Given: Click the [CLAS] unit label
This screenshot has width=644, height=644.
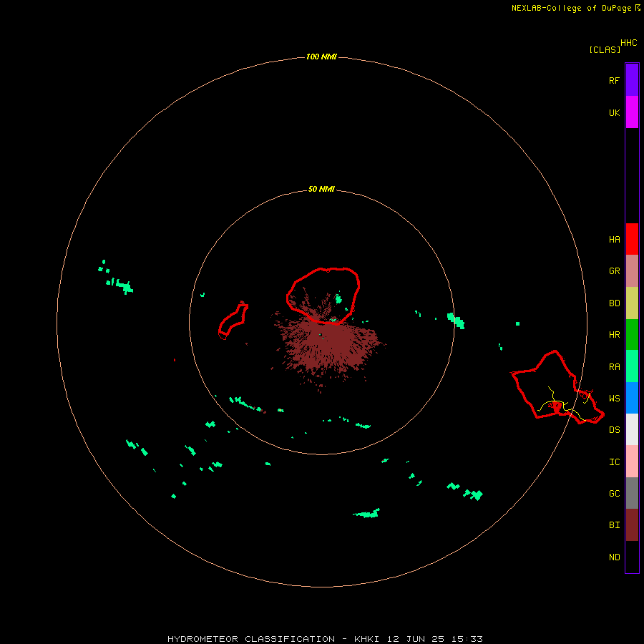Looking at the screenshot, I should [605, 49].
